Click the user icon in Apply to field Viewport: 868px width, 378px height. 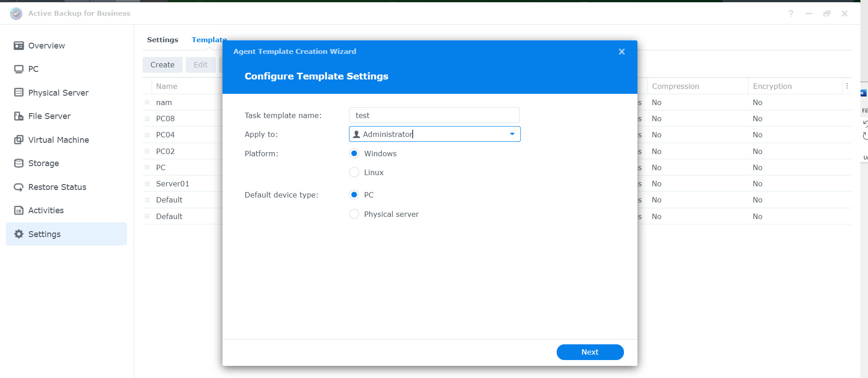tap(357, 134)
